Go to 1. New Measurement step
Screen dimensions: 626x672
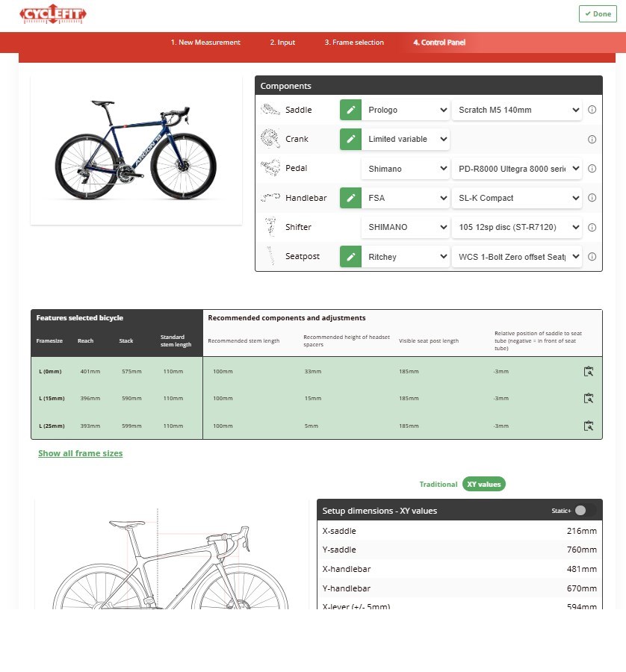(205, 43)
